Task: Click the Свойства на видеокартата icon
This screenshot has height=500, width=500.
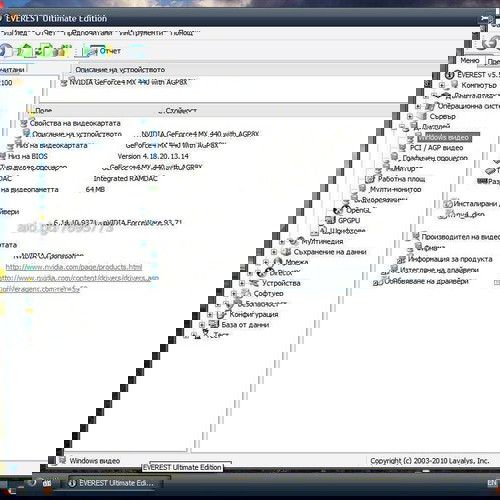Action: coord(23,123)
